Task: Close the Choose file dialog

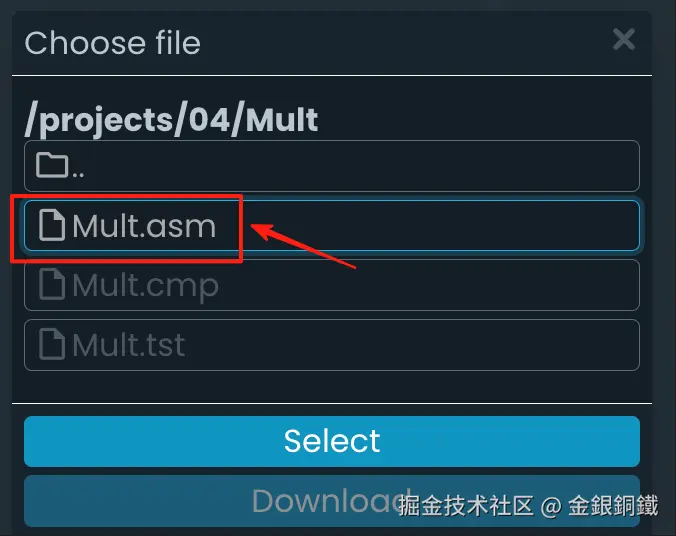Action: click(623, 39)
